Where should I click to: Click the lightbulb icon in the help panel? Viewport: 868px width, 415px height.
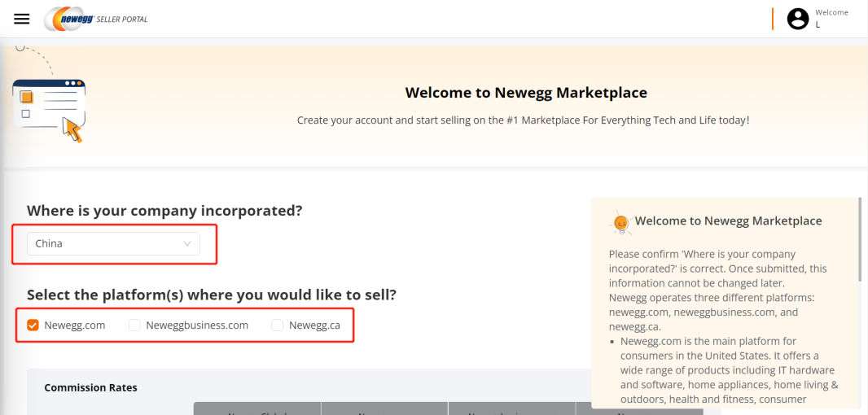tap(620, 221)
